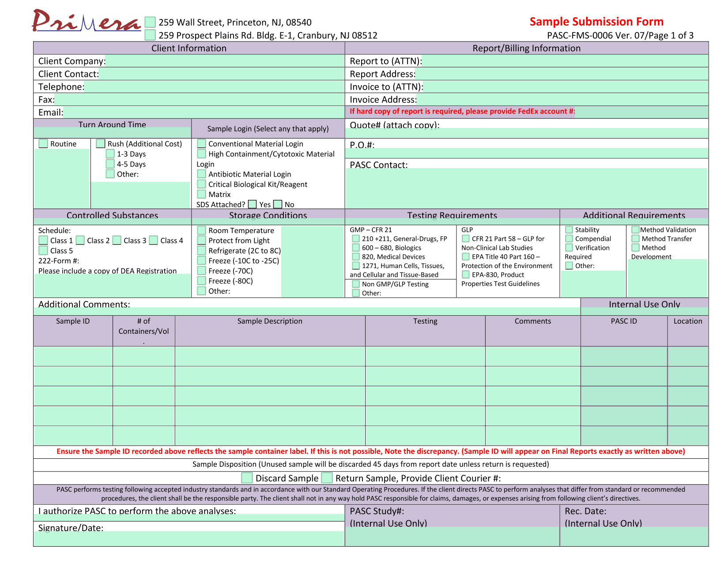Check the Routine turnaround time option
This screenshot has height=563, width=728.
(43, 144)
